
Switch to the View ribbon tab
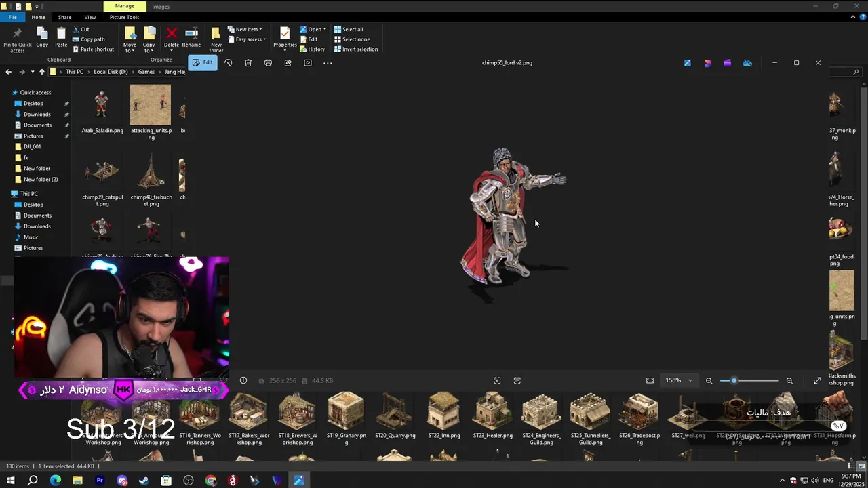click(x=90, y=17)
